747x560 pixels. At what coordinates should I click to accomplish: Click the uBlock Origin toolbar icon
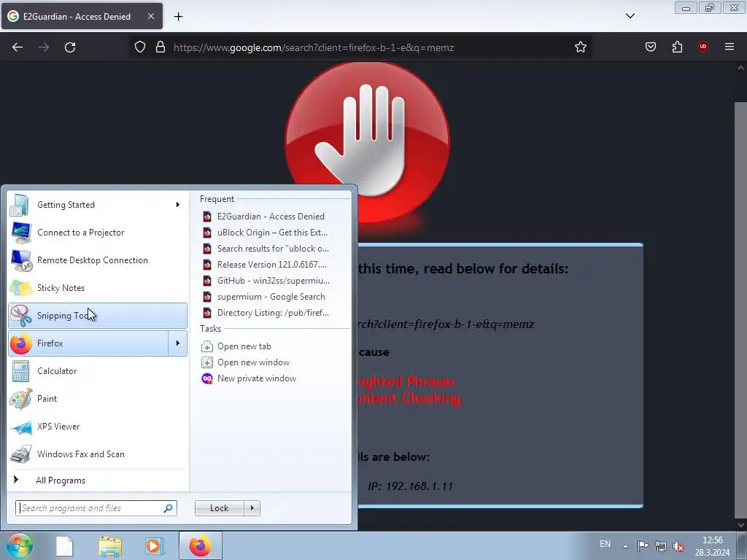pos(703,47)
